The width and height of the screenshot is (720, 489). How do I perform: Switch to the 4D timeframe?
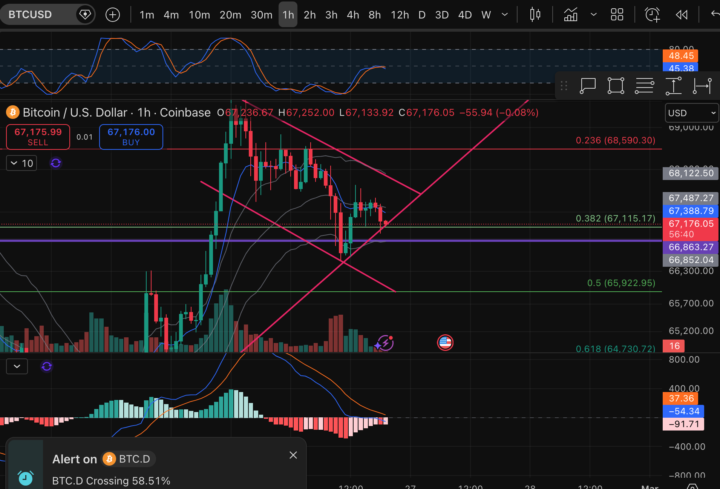tap(465, 15)
